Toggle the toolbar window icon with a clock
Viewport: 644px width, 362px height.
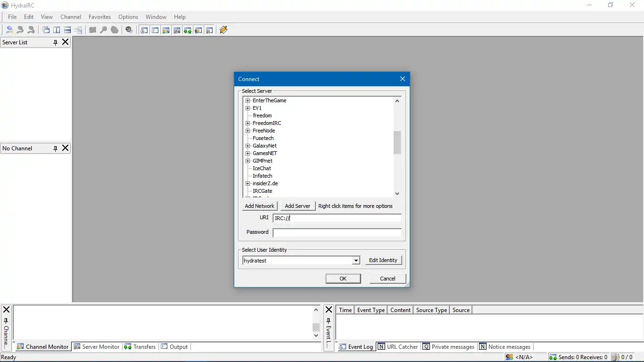pos(144,30)
